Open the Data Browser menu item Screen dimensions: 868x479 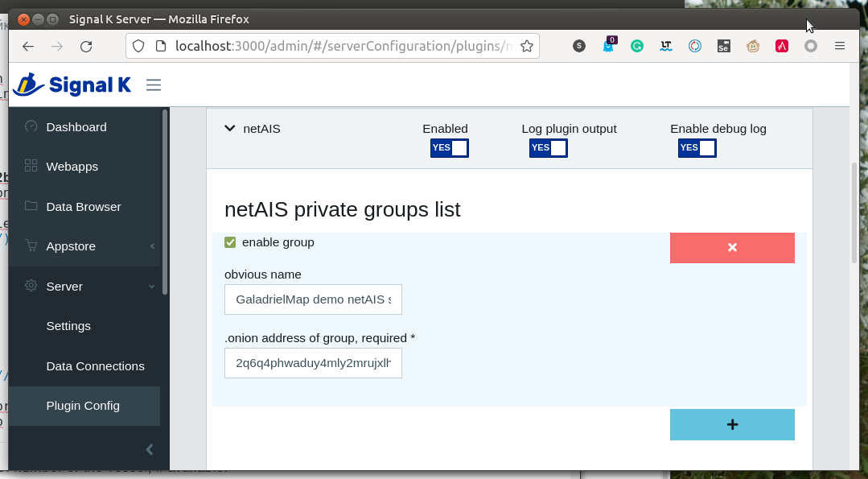[84, 207]
